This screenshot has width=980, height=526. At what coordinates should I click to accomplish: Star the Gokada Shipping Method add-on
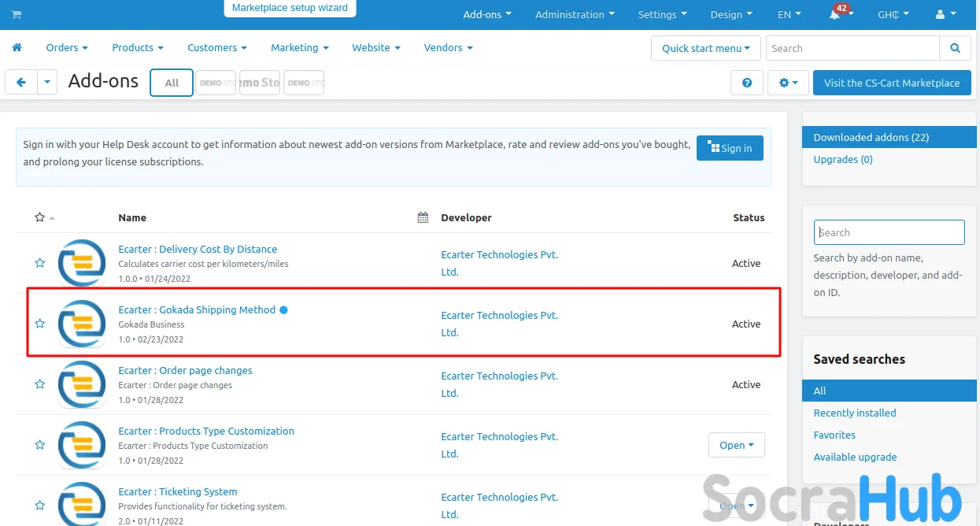coord(39,324)
